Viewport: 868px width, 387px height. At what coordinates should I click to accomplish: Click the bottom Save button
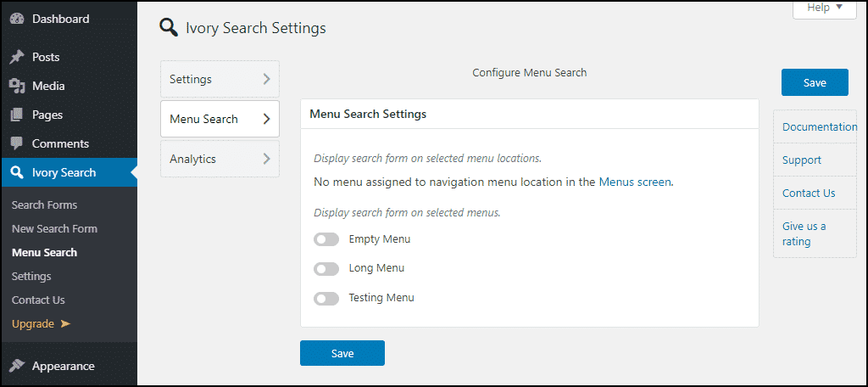pyautogui.click(x=342, y=353)
